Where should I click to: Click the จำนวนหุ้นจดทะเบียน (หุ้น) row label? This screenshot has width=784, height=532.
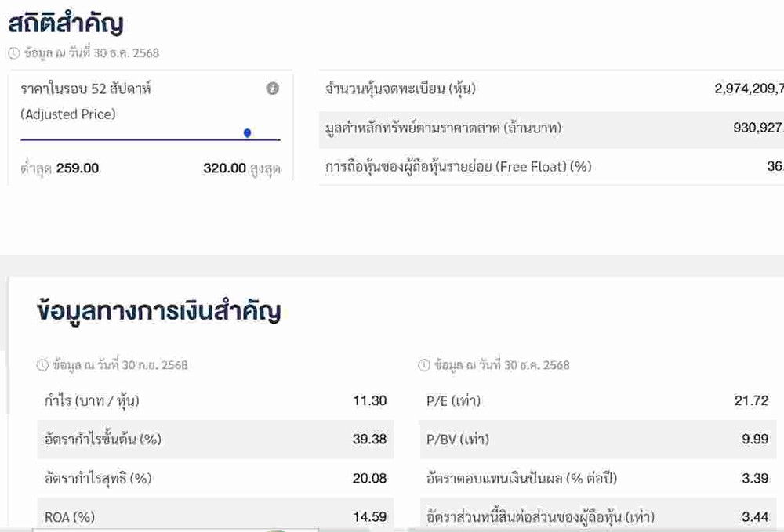(x=401, y=89)
